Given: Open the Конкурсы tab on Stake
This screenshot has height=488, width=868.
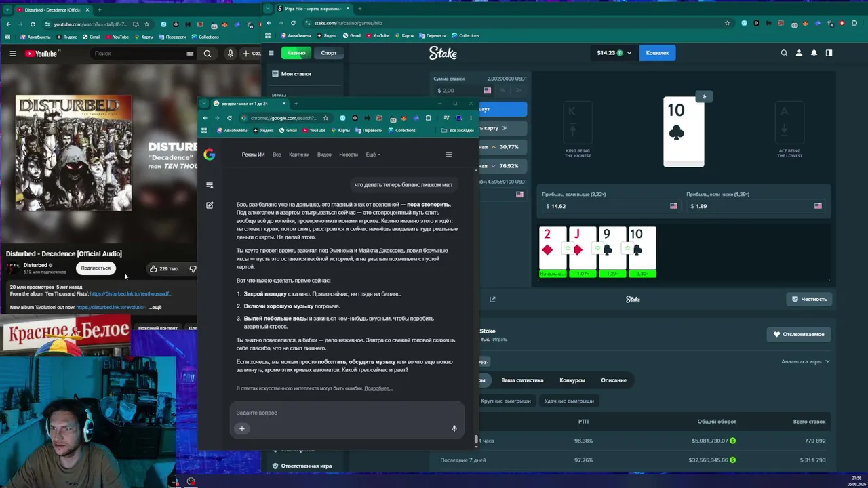Looking at the screenshot, I should (x=572, y=380).
